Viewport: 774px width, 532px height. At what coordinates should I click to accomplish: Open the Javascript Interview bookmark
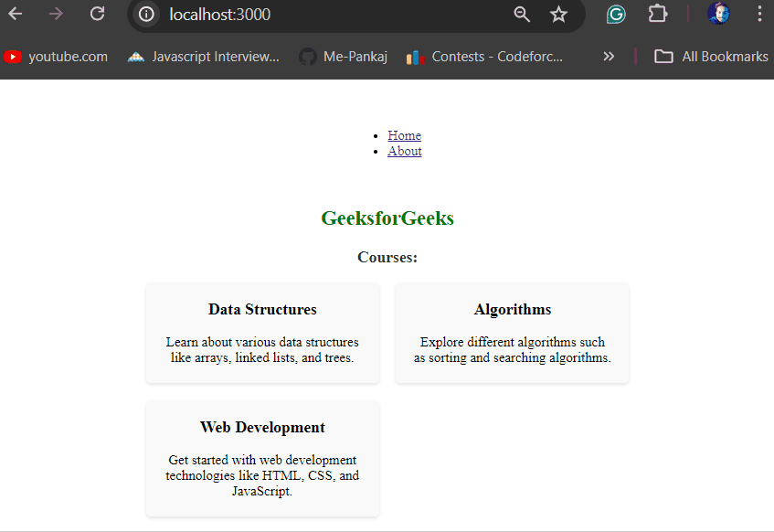[204, 57]
